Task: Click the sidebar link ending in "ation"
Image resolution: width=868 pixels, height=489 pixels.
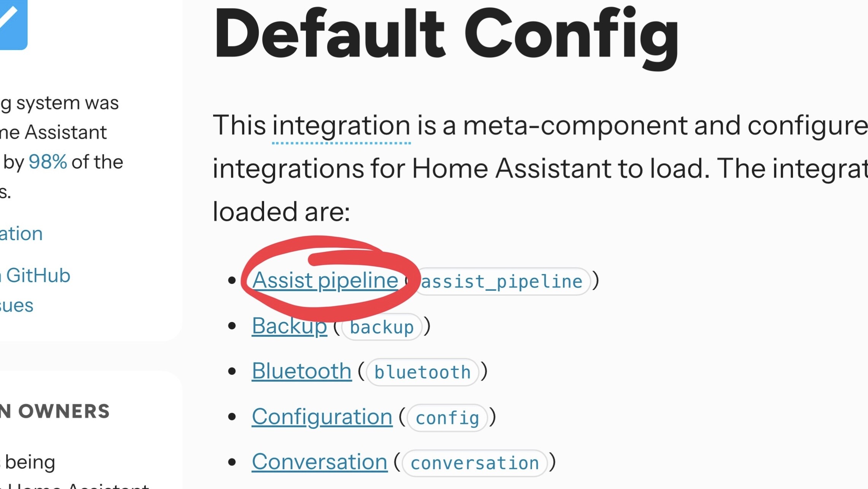Action: 21,234
